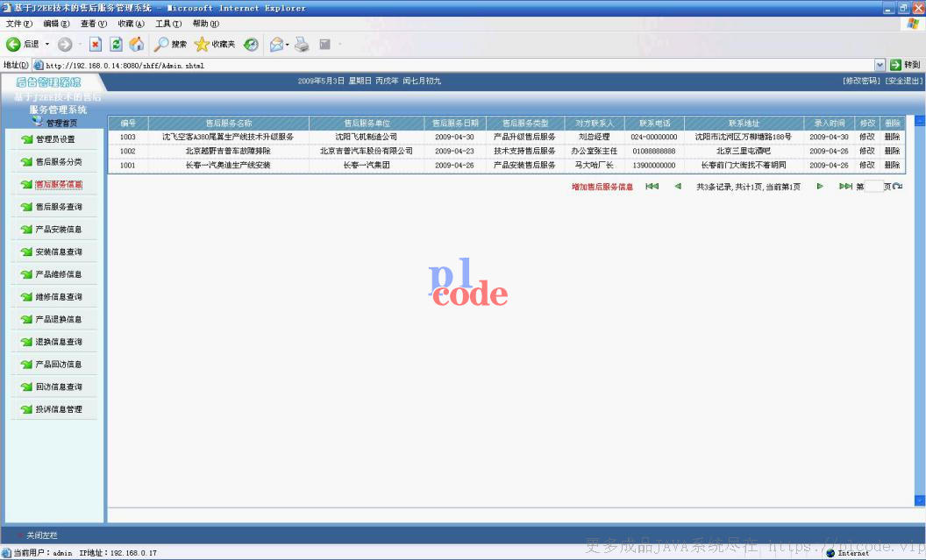Click the green arrow beside 售后服务分类
Screen dimensions: 926x560
coord(26,161)
